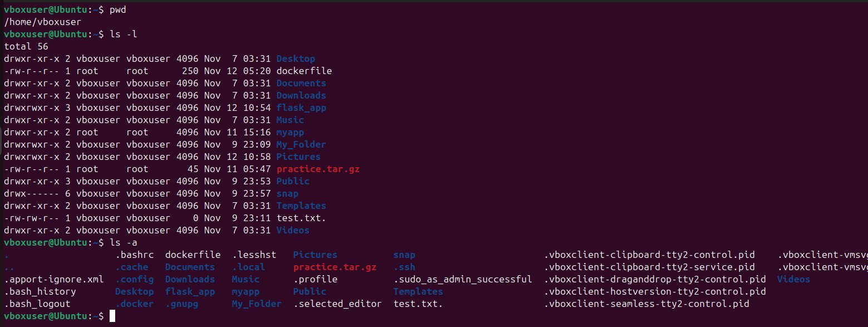868x327 pixels.
Task: Click the .selected_editor file name
Action: [x=337, y=304]
